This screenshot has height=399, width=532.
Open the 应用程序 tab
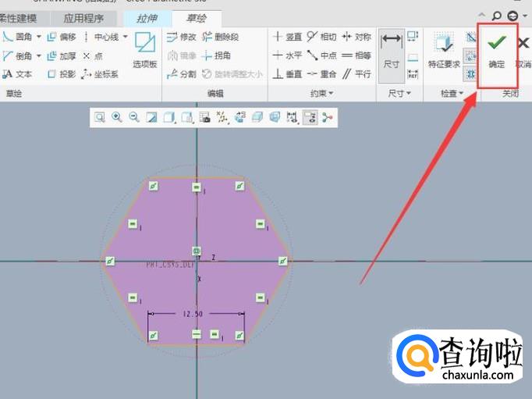pos(84,17)
